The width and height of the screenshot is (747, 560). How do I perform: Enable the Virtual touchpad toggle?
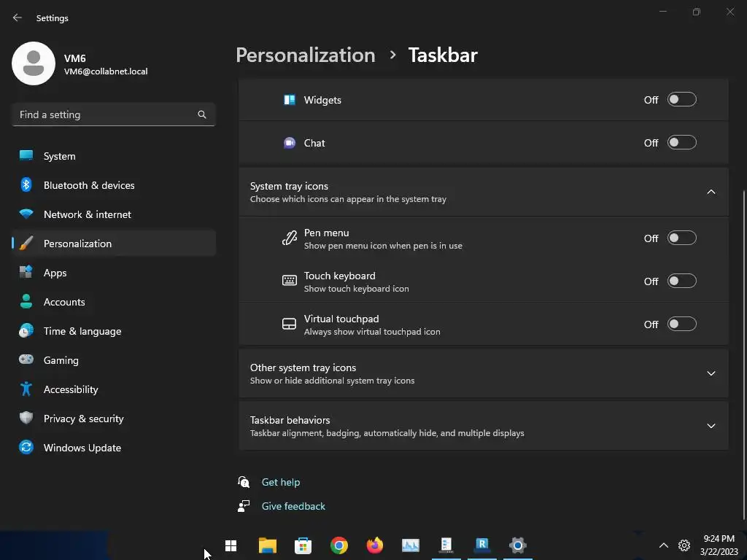(682, 324)
